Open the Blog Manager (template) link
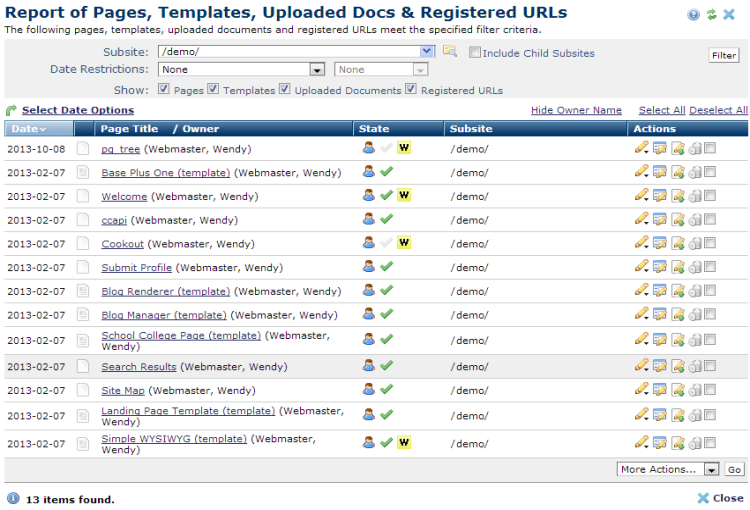 (x=164, y=316)
